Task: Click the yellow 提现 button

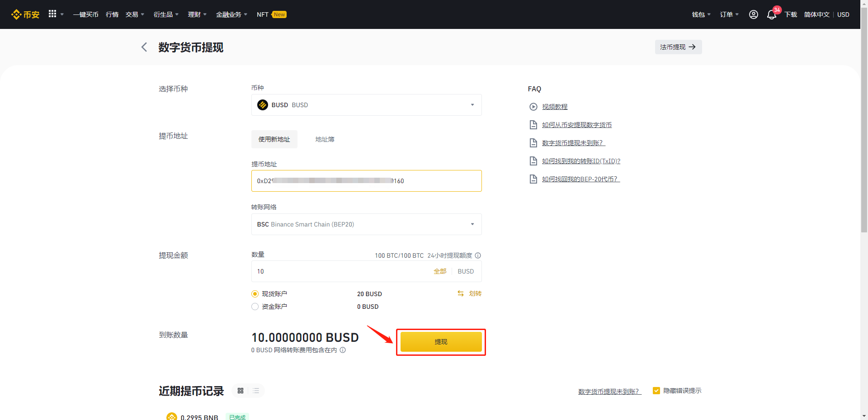Action: (441, 342)
